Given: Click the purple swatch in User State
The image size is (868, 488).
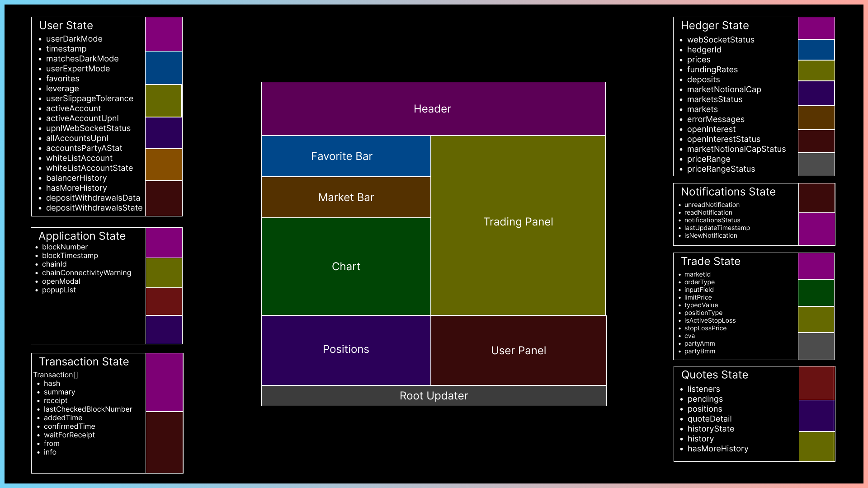Looking at the screenshot, I should click(x=164, y=34).
